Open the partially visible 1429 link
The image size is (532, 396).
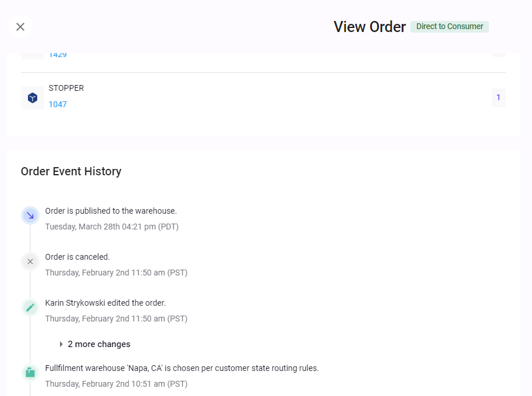[x=58, y=55]
